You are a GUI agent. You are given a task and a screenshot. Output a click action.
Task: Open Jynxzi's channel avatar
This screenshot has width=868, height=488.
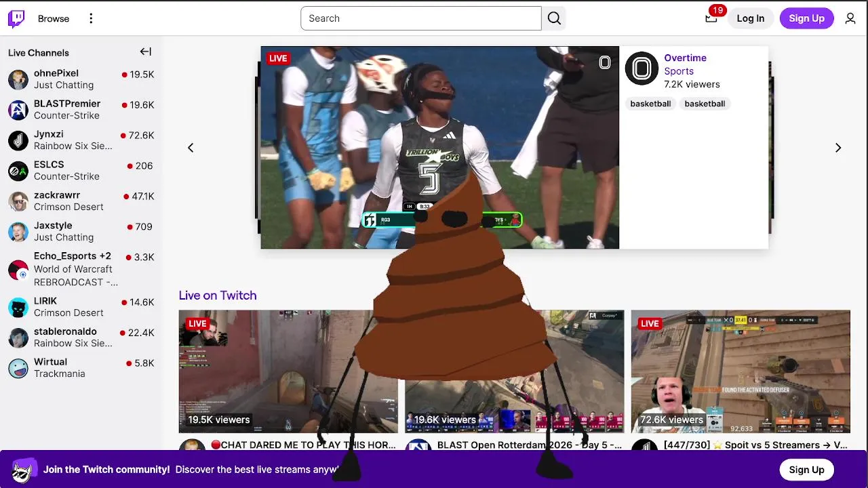[x=18, y=140]
